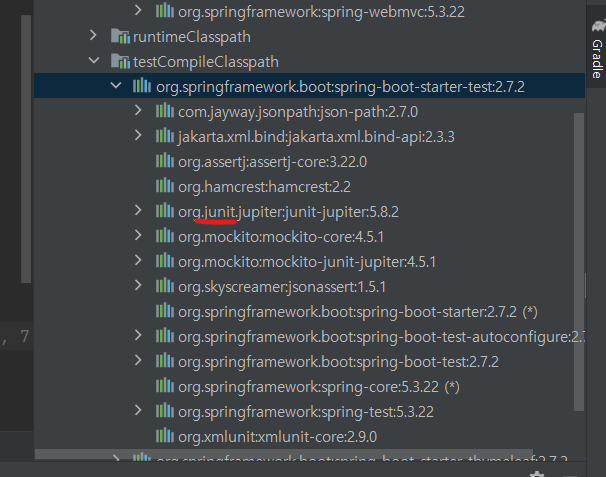Expand the spring-test:5.3.22 dependency
606x477 pixels.
tap(138, 410)
